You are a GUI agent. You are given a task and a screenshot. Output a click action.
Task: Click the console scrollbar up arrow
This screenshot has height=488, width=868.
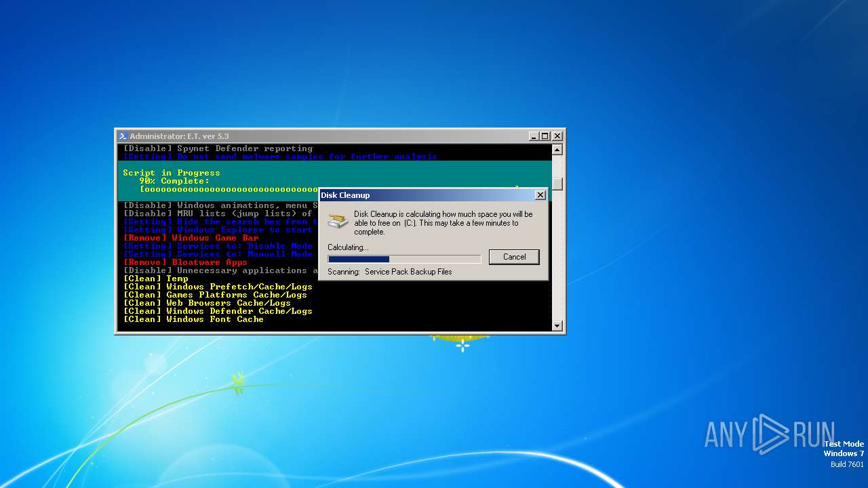pos(557,150)
